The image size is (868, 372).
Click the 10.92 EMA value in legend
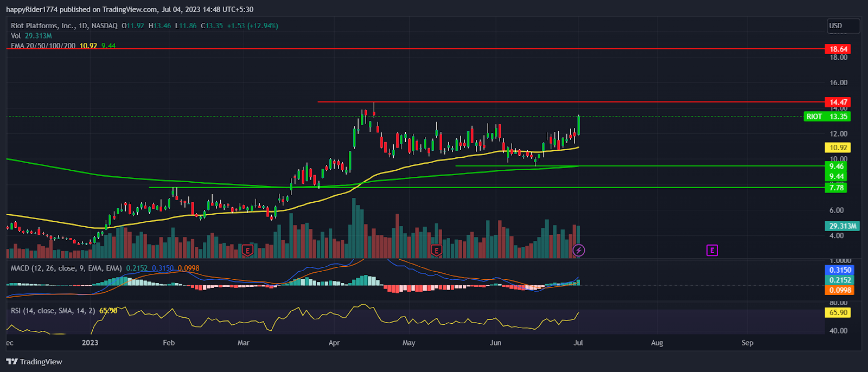88,46
